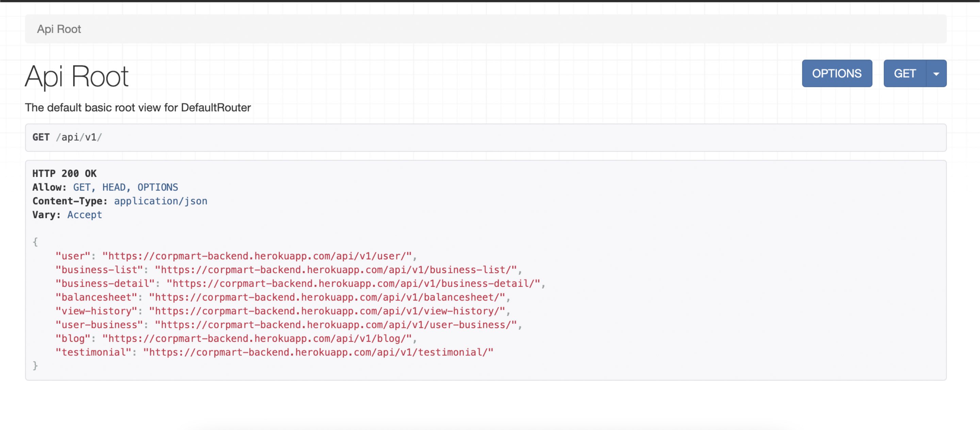
Task: Click the HTTP 200 OK status text
Action: 64,173
